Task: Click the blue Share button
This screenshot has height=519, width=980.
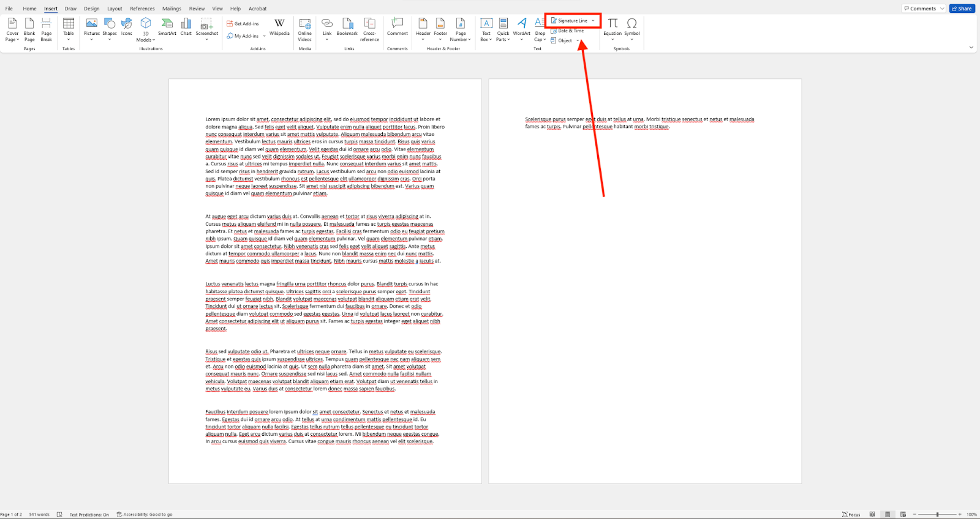Action: (x=962, y=9)
